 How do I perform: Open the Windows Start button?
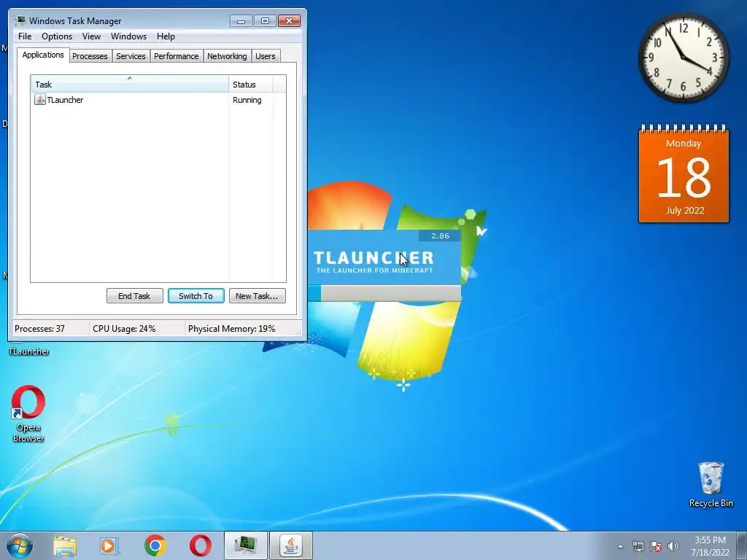coord(20,545)
